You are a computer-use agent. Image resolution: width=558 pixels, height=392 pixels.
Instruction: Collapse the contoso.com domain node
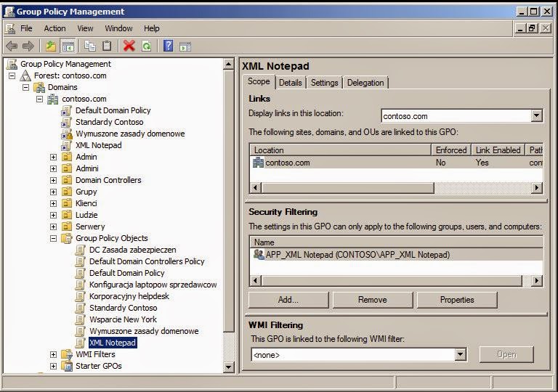39,99
